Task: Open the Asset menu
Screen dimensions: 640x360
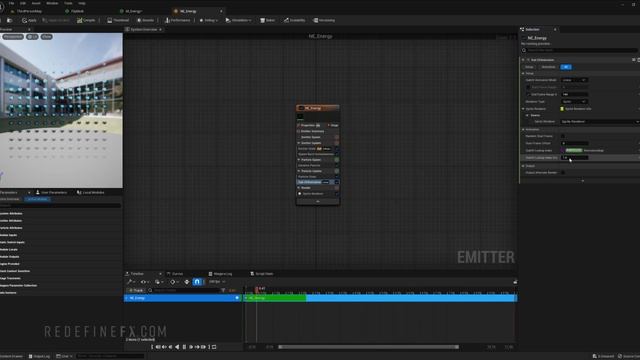Action: [x=36, y=3]
